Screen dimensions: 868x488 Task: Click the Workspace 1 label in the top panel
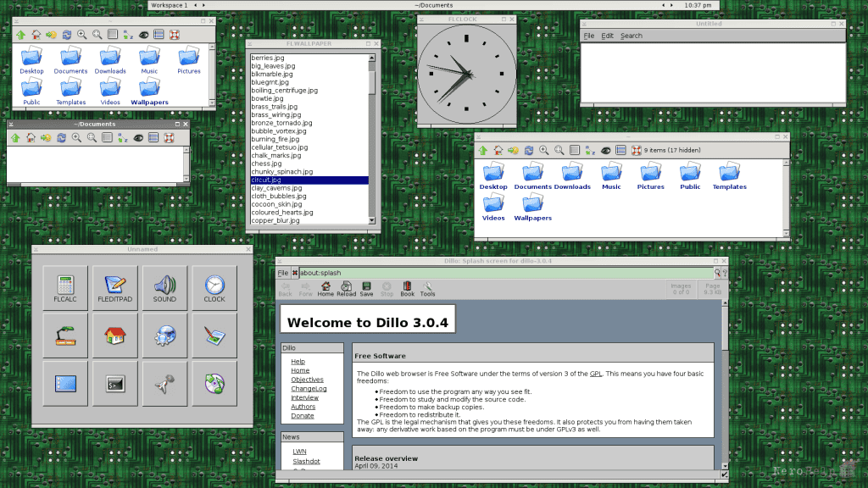click(x=170, y=5)
